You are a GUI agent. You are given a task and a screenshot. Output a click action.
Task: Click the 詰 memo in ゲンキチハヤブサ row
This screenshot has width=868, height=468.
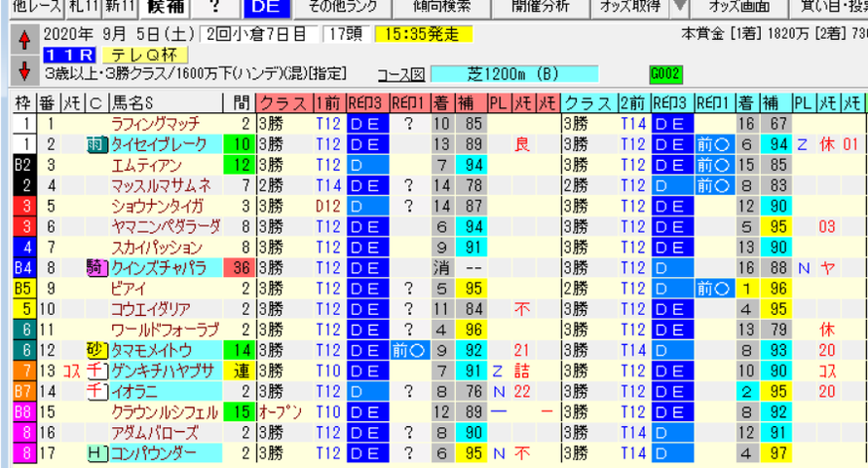(x=522, y=371)
